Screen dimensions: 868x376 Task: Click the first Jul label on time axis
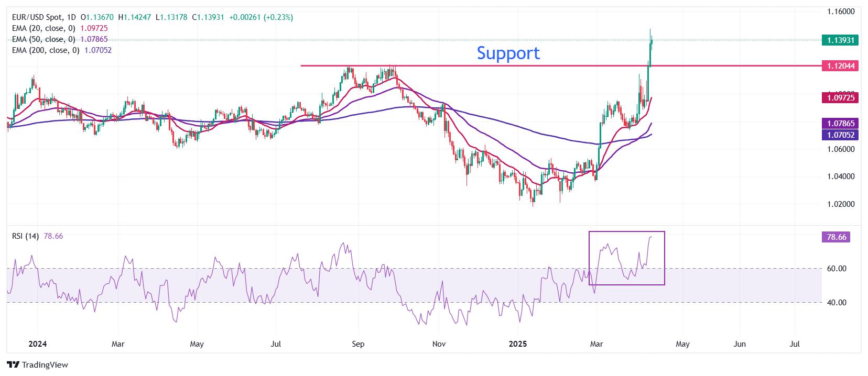tap(276, 344)
